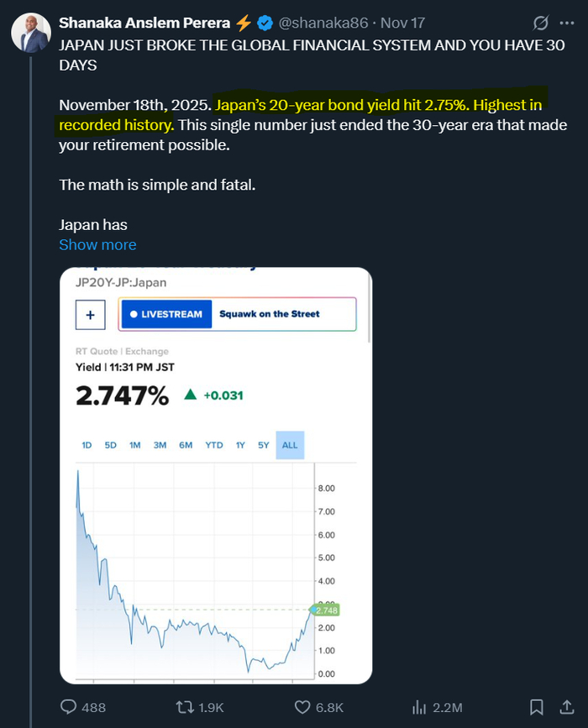The height and width of the screenshot is (728, 588).
Task: Choose the YTD chart range
Action: [214, 445]
